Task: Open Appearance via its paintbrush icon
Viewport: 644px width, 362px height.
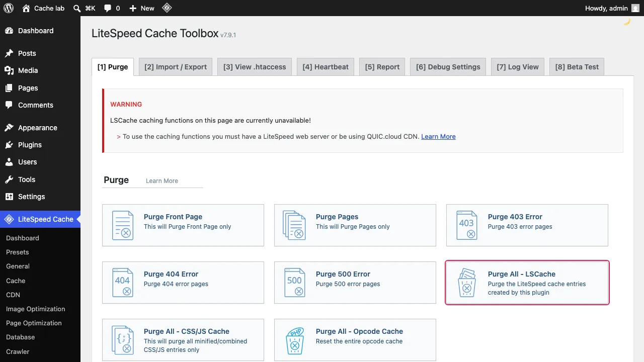Action: [x=9, y=128]
